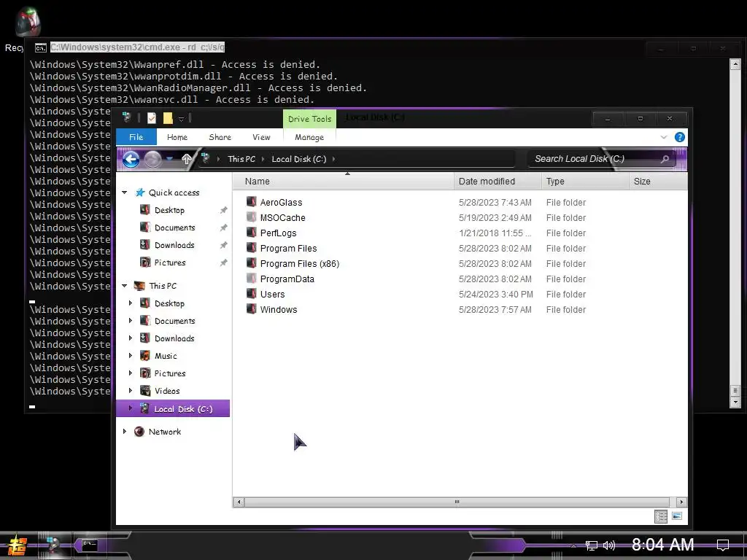The height and width of the screenshot is (560, 747).
Task: Select the Program Files (x86) folder icon
Action: (x=252, y=262)
